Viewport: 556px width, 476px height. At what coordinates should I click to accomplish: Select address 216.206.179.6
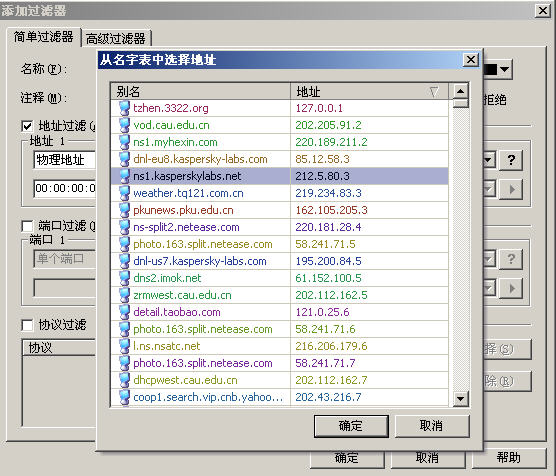coord(332,347)
